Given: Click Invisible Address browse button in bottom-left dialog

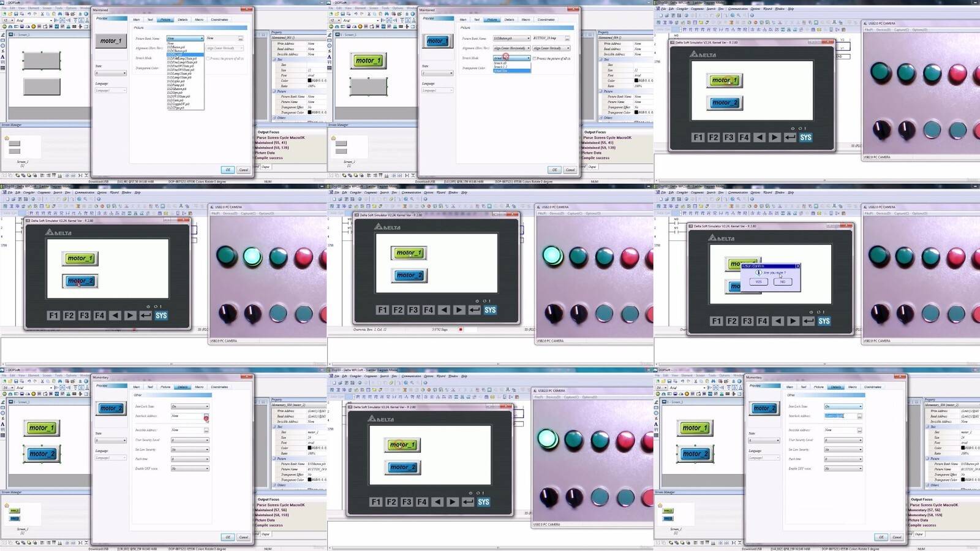Looking at the screenshot, I should [x=206, y=430].
